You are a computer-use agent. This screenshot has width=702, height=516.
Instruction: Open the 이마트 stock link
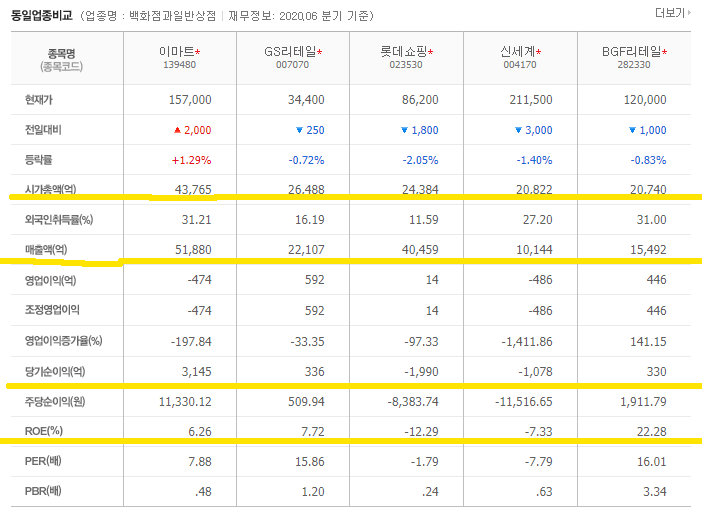[x=176, y=51]
